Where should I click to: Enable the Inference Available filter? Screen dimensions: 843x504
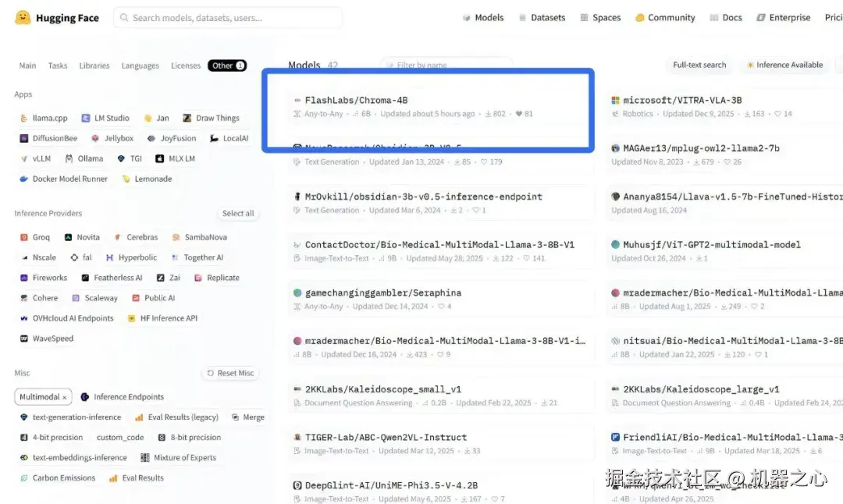784,65
